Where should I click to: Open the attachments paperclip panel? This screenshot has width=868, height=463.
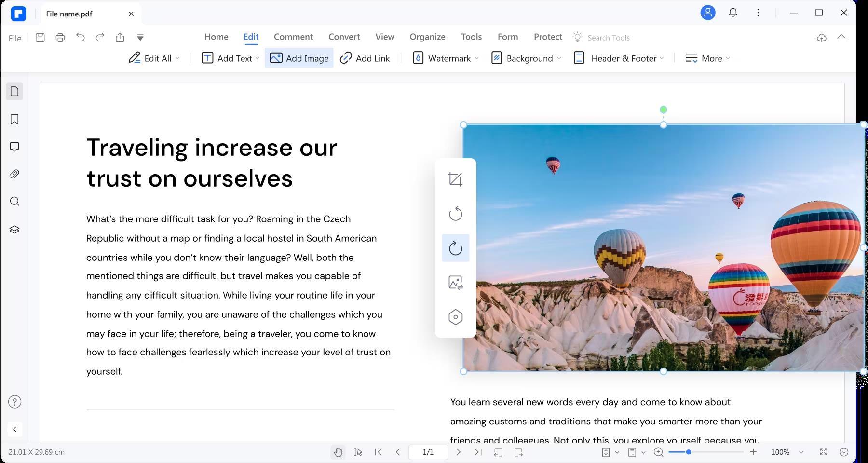(14, 174)
